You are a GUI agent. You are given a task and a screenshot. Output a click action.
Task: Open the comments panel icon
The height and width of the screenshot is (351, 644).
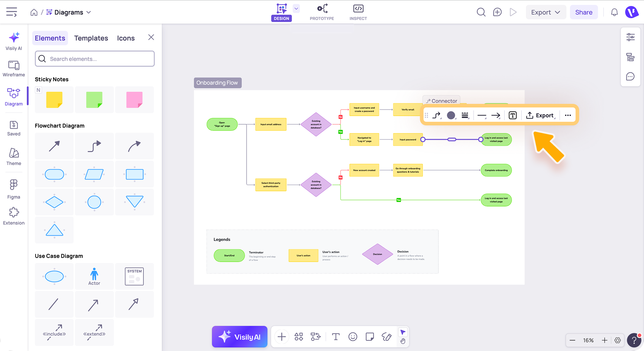click(x=630, y=77)
